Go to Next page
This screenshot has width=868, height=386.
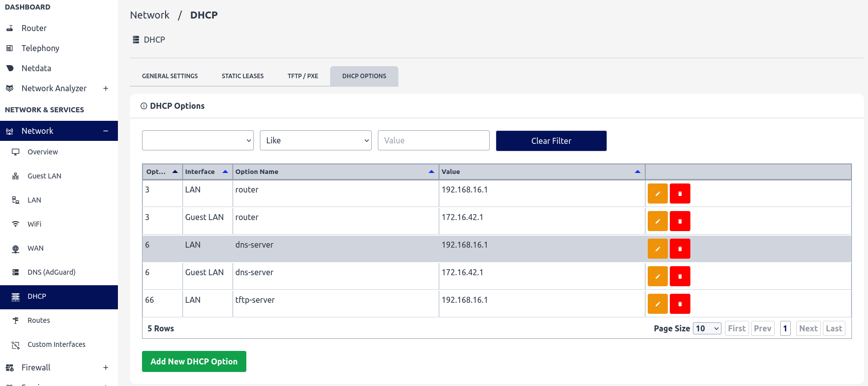808,328
